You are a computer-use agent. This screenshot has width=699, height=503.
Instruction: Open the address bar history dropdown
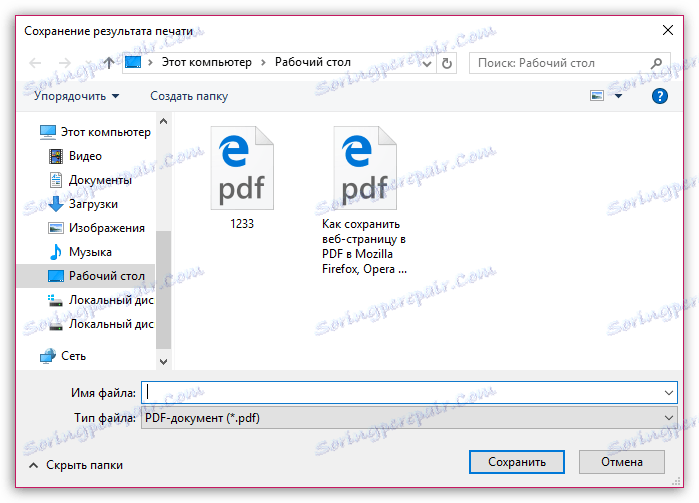427,64
